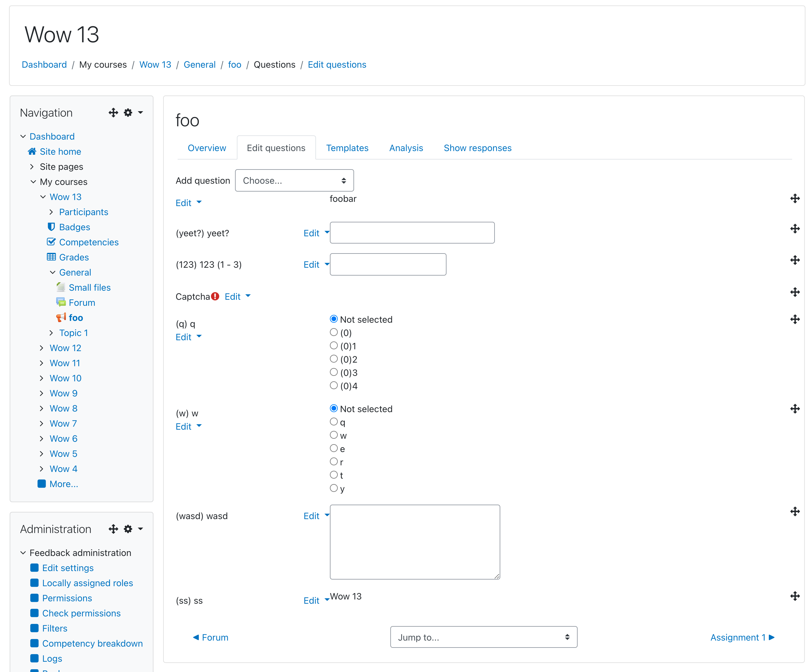Click the General breadcrumb link
Screen dimensions: 806x672
[200, 64]
